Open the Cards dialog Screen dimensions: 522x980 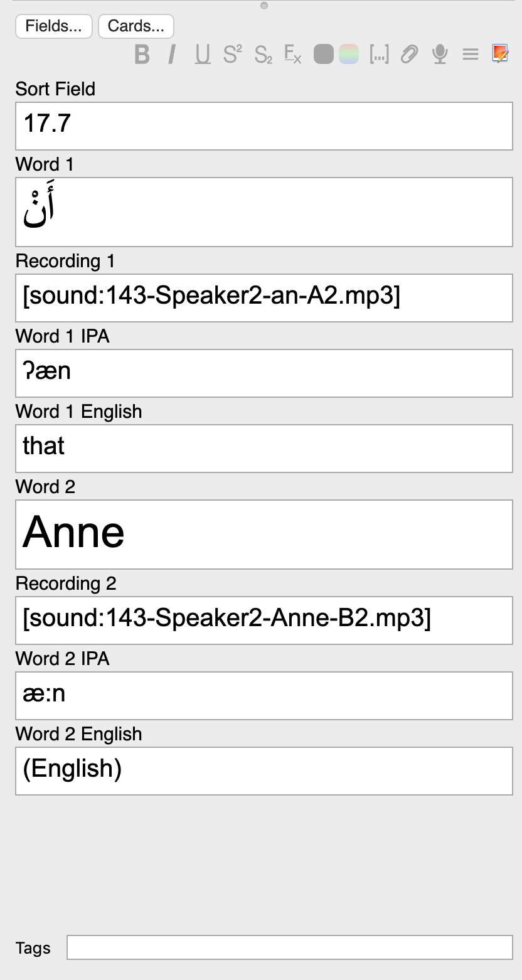(136, 26)
